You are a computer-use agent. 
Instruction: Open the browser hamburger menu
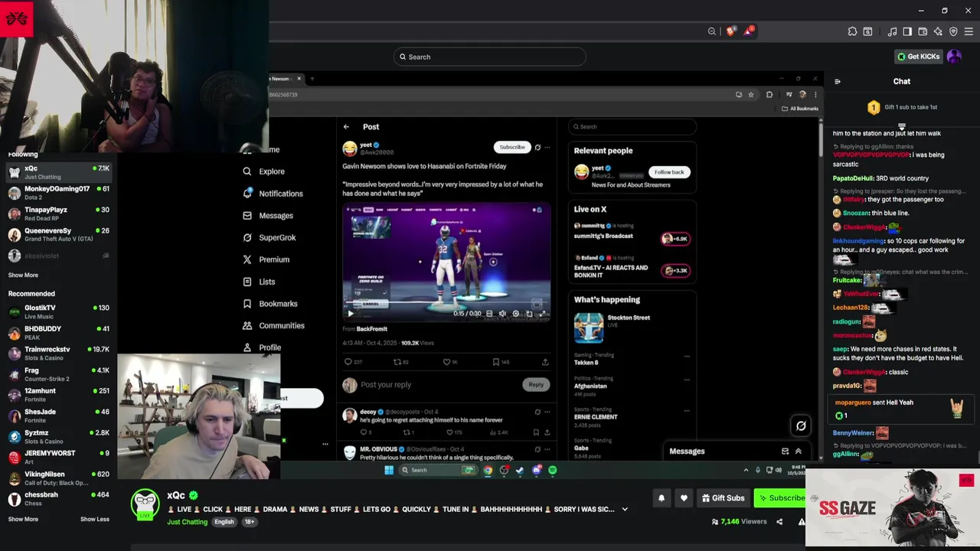tap(969, 31)
